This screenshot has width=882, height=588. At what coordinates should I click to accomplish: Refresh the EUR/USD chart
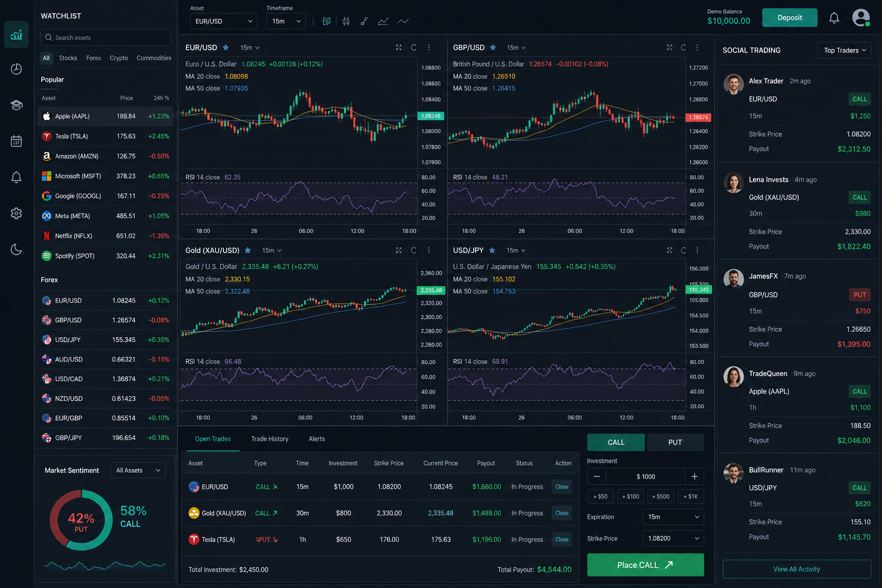coord(413,48)
